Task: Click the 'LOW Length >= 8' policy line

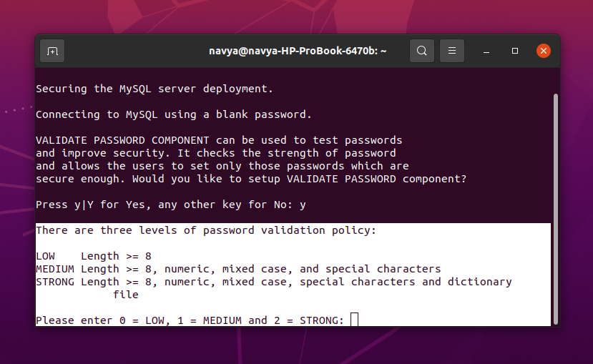Action: pyautogui.click(x=94, y=256)
